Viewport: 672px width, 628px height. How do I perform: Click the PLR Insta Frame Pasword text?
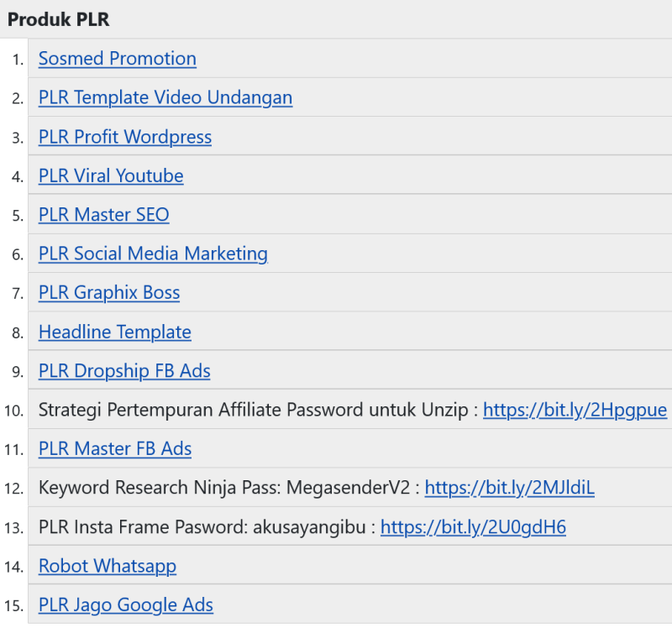144,527
